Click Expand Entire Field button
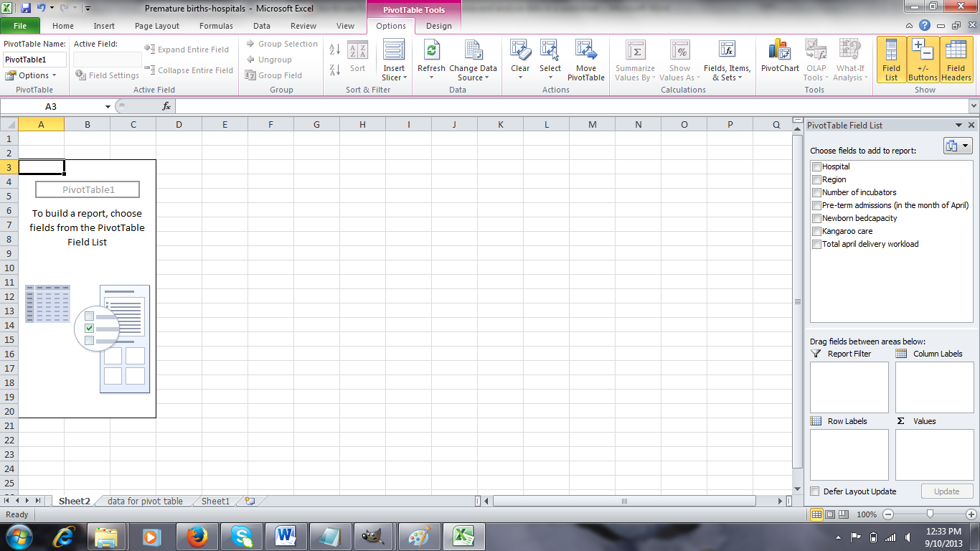This screenshot has width=980, height=551. click(x=187, y=50)
